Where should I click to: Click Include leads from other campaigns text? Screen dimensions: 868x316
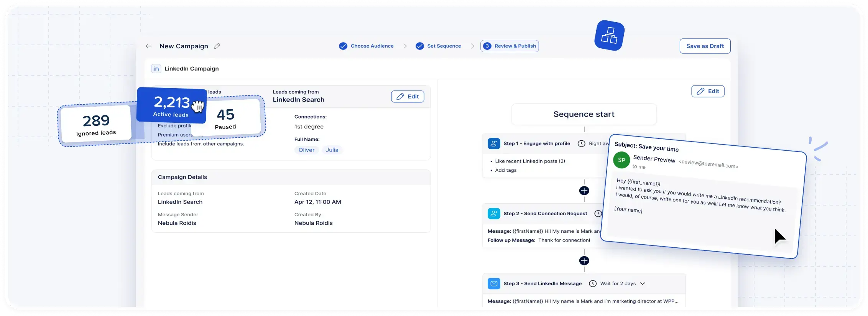[201, 144]
